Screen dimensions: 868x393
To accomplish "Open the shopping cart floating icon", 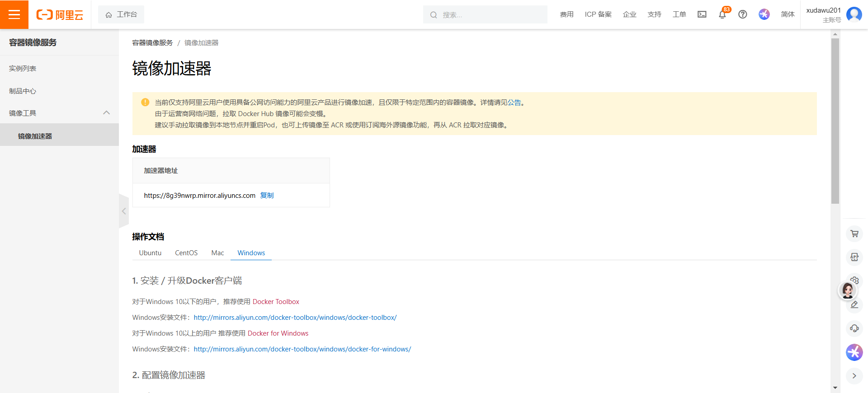I will (x=854, y=234).
